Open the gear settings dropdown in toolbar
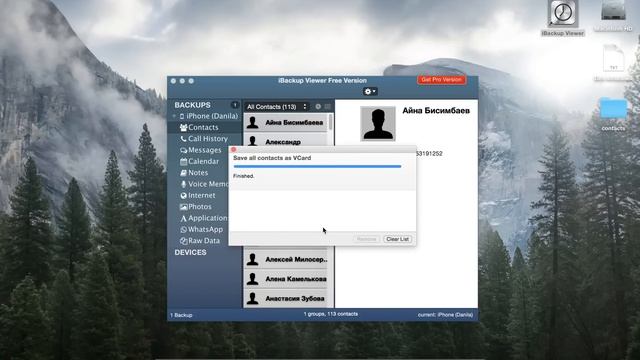This screenshot has height=360, width=640. [x=370, y=91]
